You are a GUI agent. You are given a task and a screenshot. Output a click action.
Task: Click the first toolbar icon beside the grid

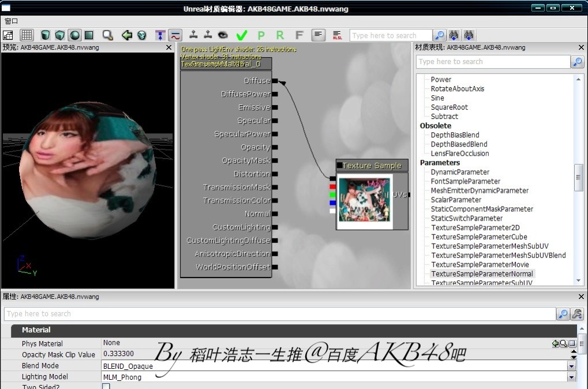pyautogui.click(x=8, y=35)
